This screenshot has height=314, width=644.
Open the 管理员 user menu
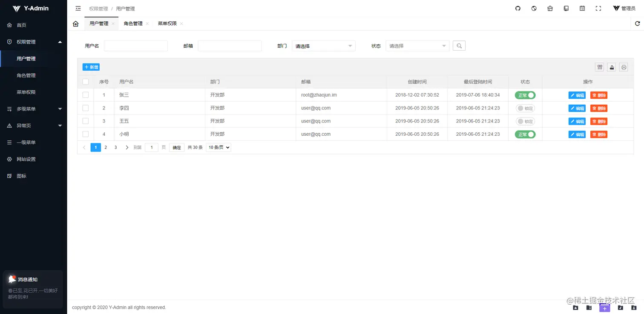[624, 9]
